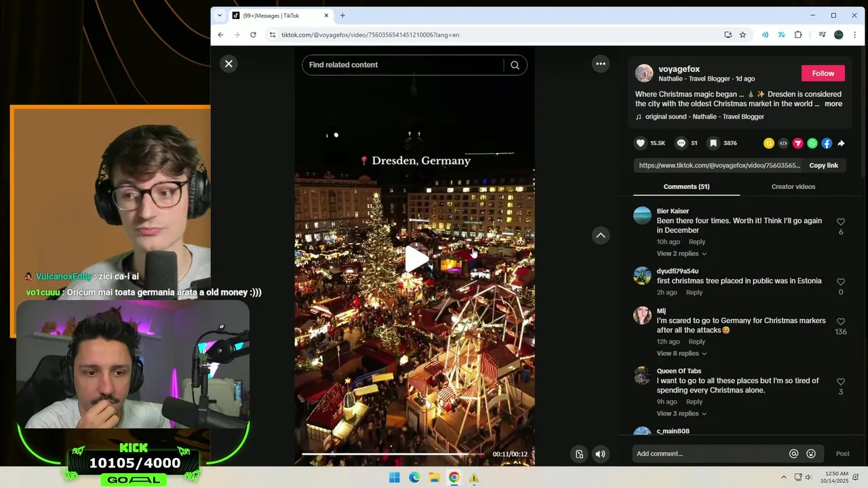Seek on the video progress bar
Viewport: 868px width, 488px height.
(393, 454)
